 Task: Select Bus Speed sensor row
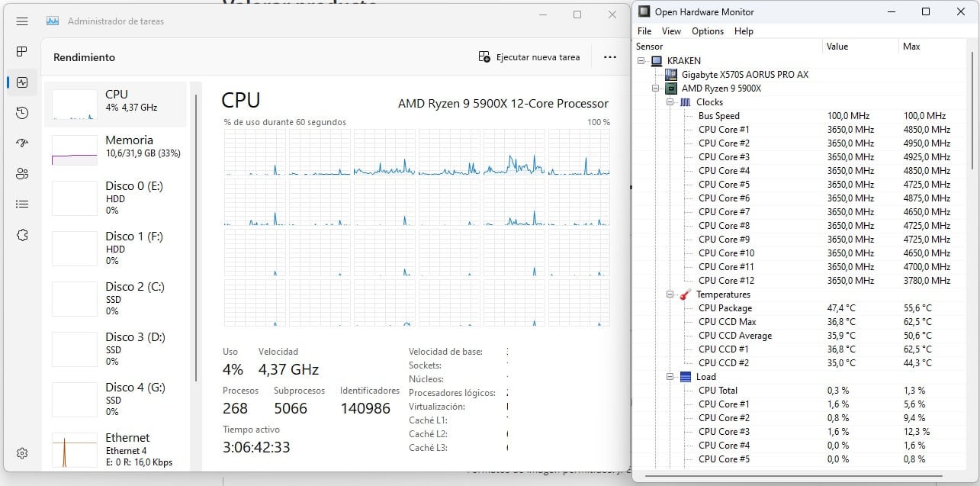(x=802, y=116)
